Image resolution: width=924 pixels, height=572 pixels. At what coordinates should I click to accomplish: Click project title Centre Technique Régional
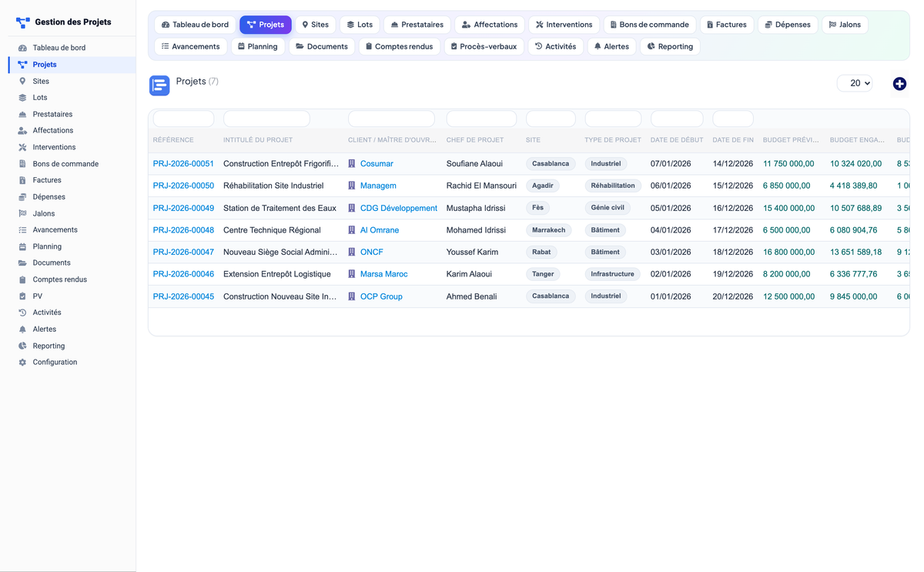coord(273,230)
